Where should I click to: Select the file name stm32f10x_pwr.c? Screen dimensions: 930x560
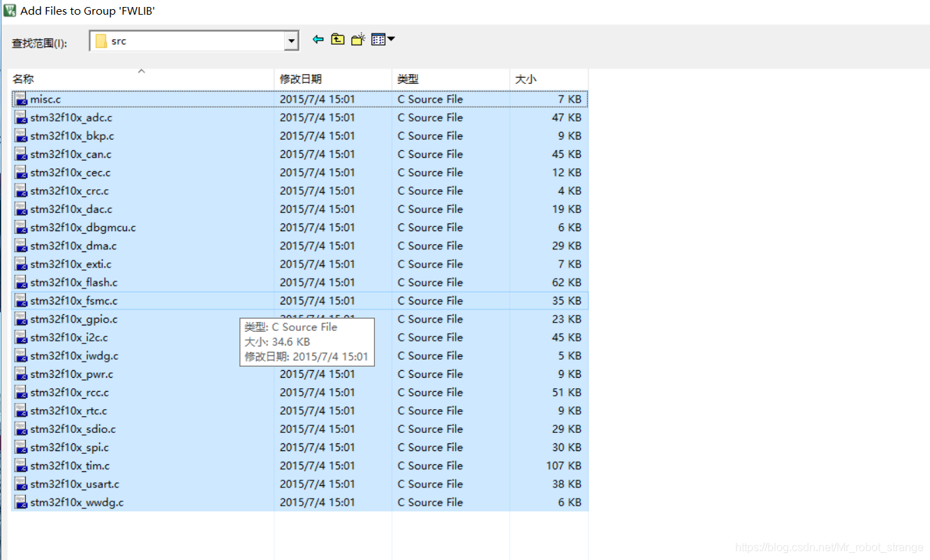tap(72, 374)
